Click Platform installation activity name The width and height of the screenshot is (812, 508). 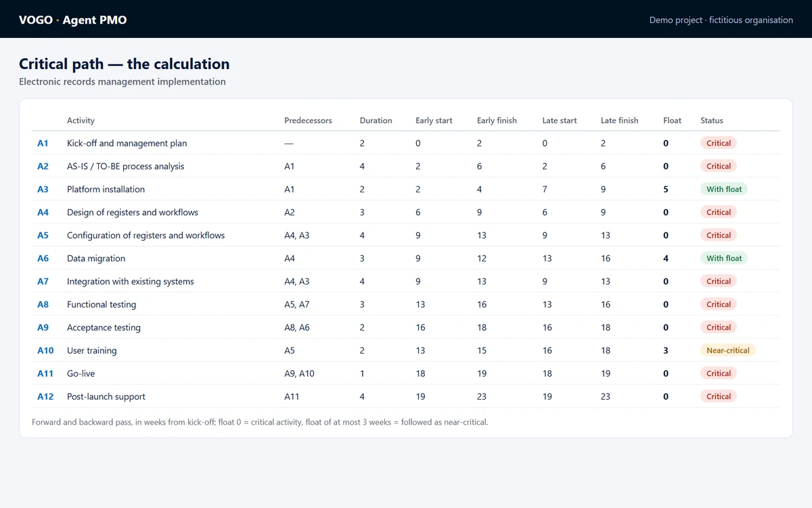click(x=106, y=189)
